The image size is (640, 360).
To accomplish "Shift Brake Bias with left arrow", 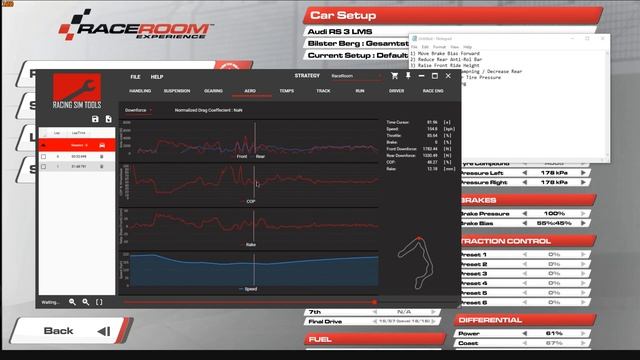I will tap(525, 223).
